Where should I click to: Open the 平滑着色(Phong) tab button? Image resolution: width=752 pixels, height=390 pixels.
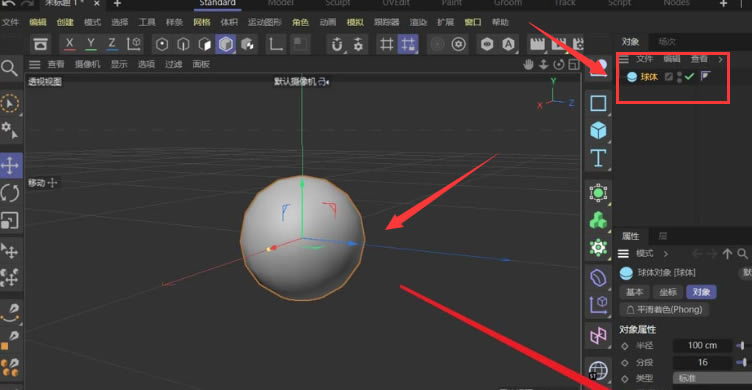664,309
